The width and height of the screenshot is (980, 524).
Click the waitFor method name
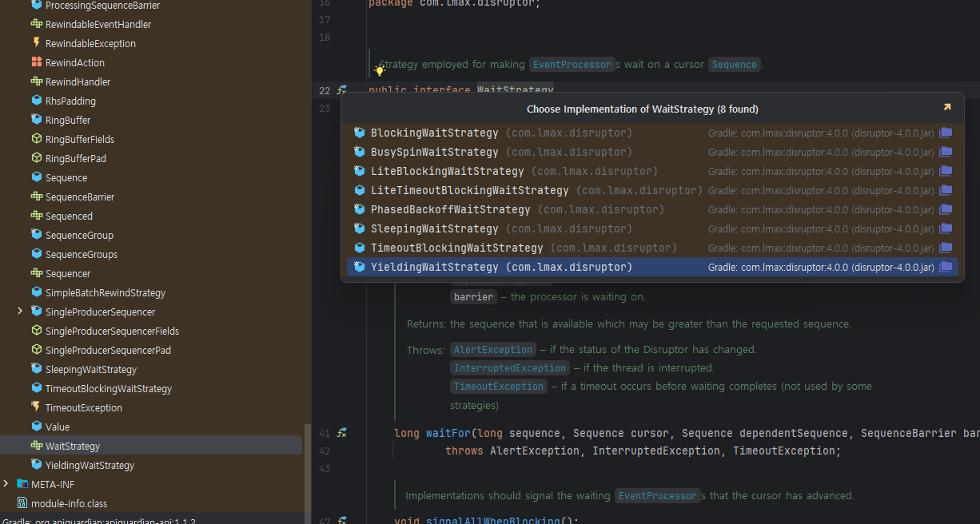pyautogui.click(x=448, y=433)
